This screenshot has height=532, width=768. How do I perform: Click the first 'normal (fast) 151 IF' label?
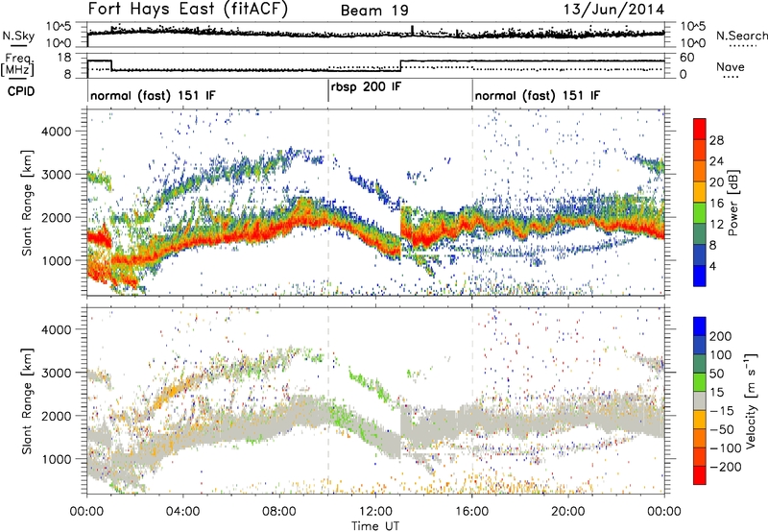coord(153,95)
